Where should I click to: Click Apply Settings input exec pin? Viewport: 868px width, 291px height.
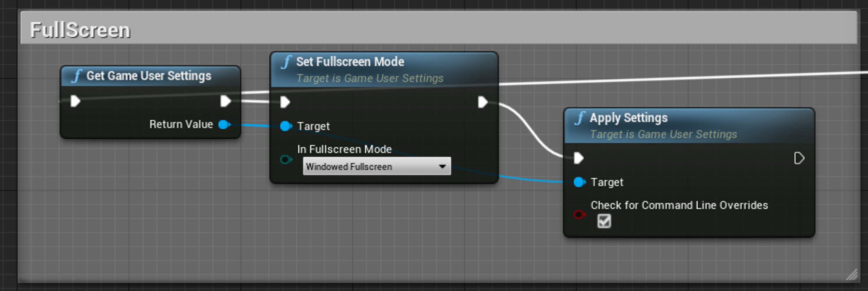578,158
